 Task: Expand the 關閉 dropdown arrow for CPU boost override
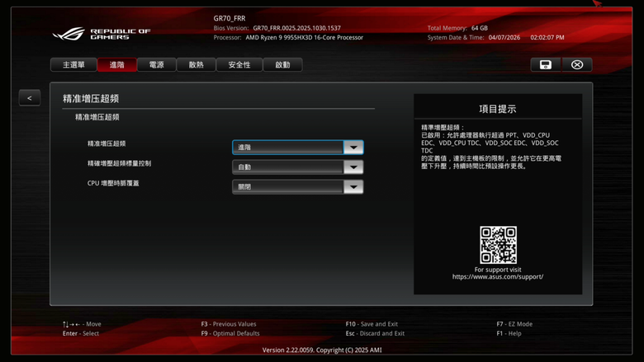coord(353,187)
